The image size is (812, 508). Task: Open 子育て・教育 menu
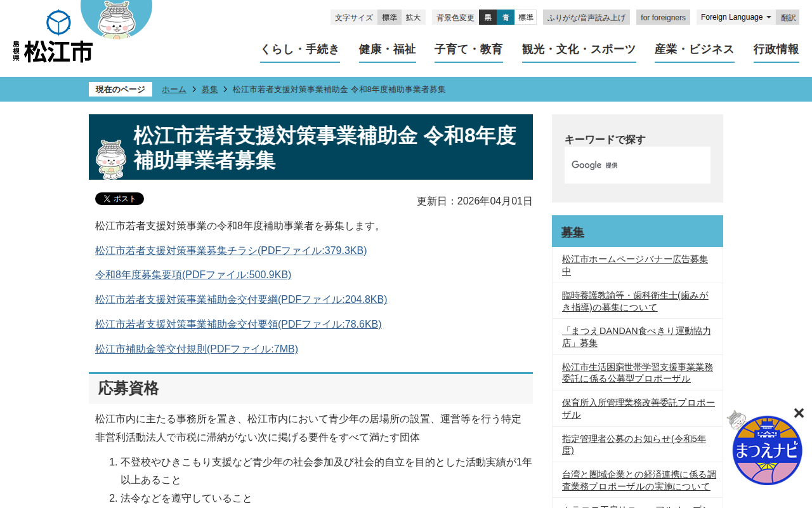(469, 50)
